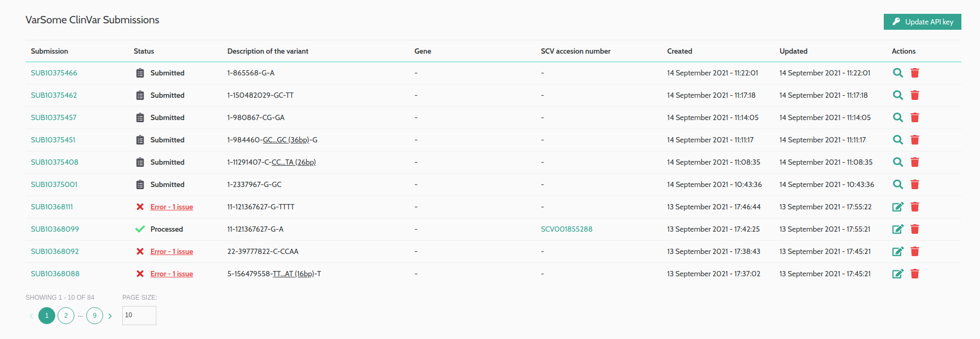The width and height of the screenshot is (980, 339).
Task: Go to previous page arrow
Action: 31,316
